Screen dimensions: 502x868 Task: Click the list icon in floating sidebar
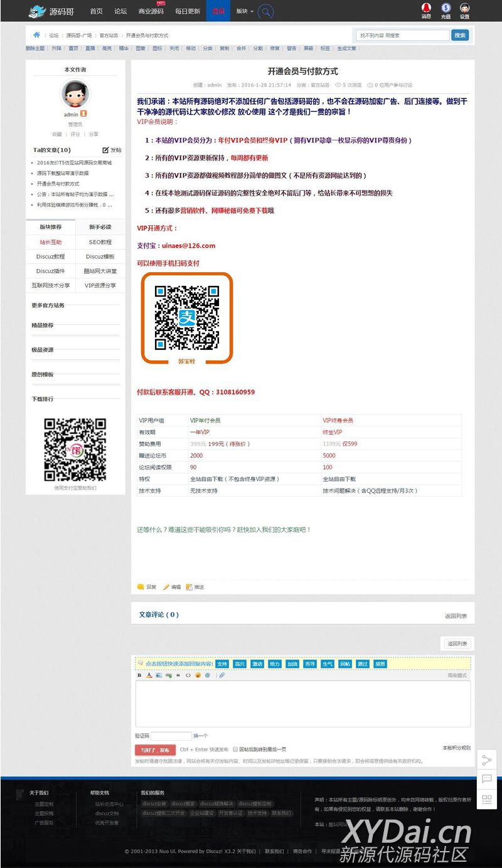pos(486,799)
